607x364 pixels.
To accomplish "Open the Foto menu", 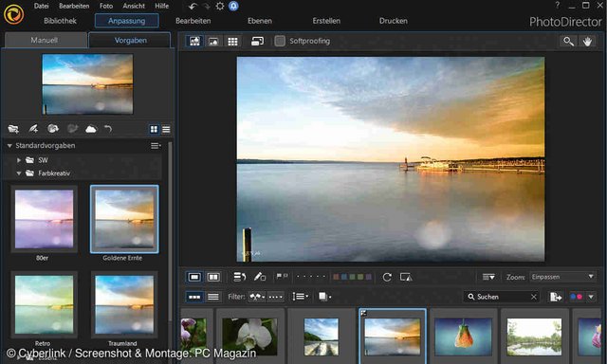I will pos(106,6).
